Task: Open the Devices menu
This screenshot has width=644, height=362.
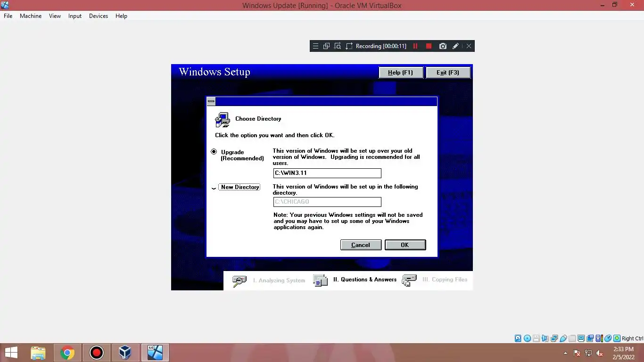Action: 99,16
